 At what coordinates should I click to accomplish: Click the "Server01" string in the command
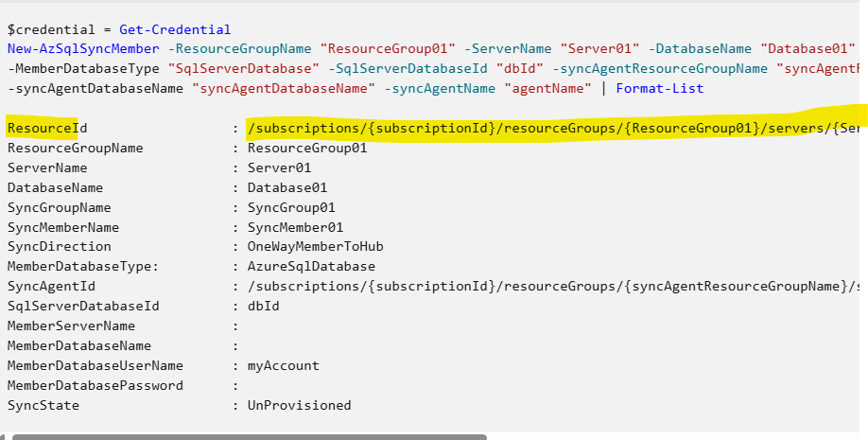(600, 49)
